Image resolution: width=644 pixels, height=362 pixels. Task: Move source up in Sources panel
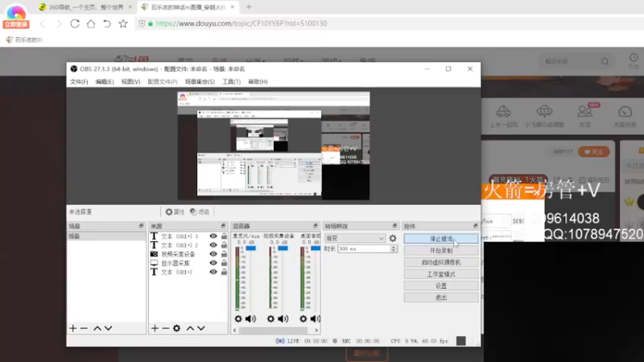(x=190, y=328)
